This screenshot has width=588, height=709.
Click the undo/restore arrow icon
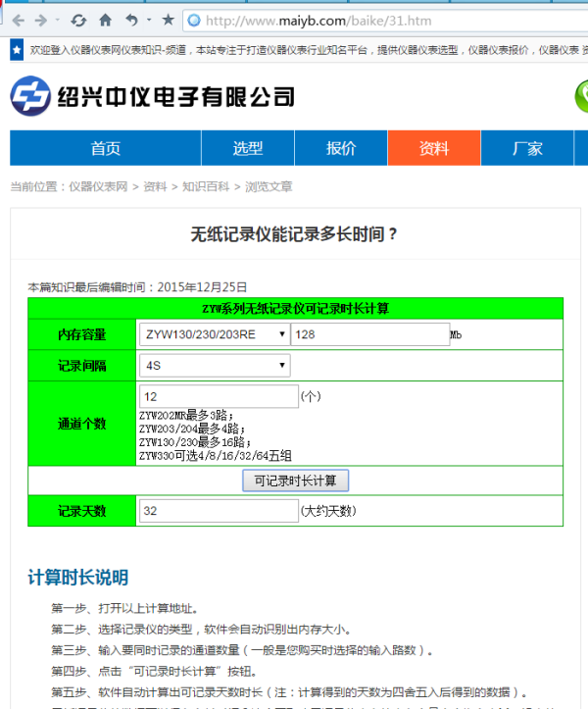tap(131, 20)
